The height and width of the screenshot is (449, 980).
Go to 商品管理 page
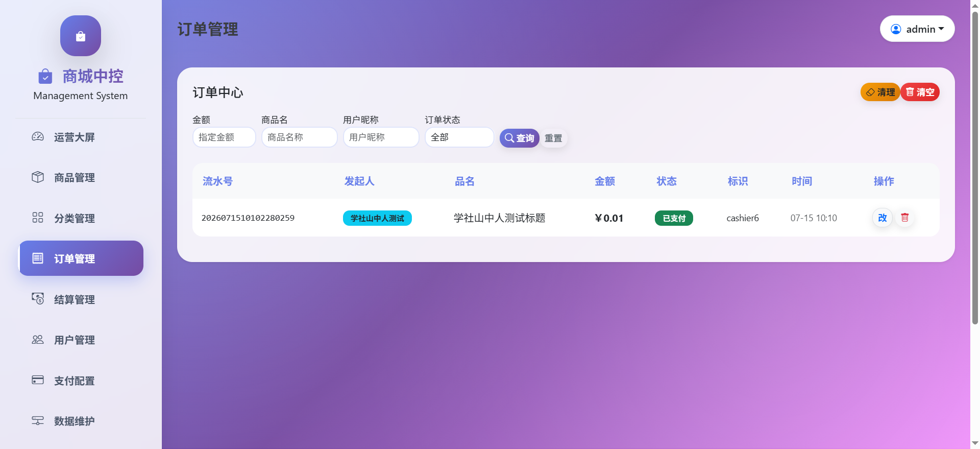tap(81, 177)
